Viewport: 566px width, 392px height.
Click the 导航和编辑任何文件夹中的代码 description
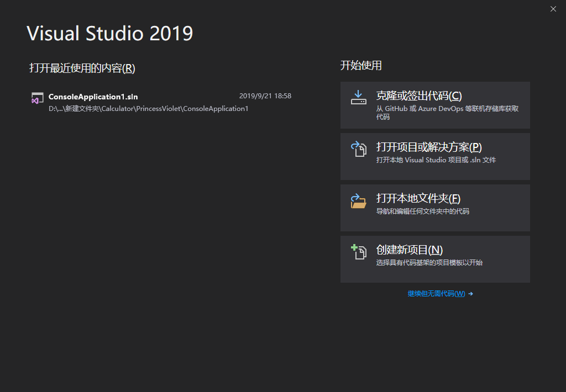point(422,211)
